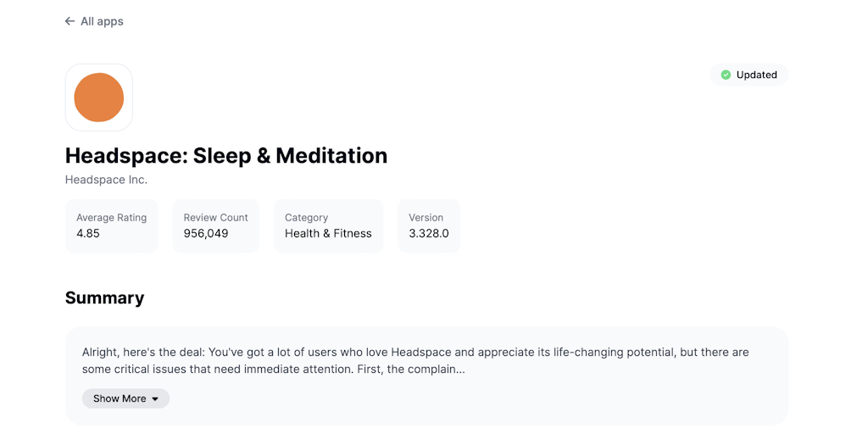The image size is (868, 434).
Task: Expand the summary with Show More
Action: [x=120, y=398]
